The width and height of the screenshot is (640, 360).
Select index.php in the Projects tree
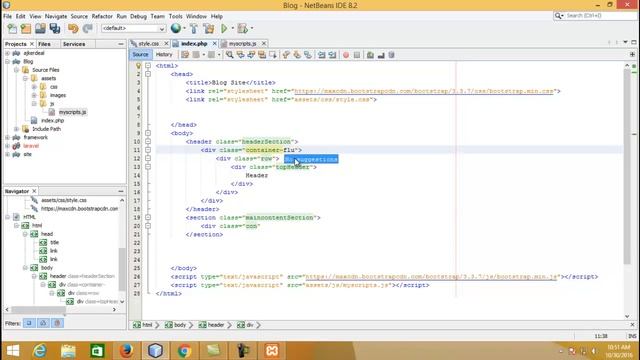[x=52, y=120]
